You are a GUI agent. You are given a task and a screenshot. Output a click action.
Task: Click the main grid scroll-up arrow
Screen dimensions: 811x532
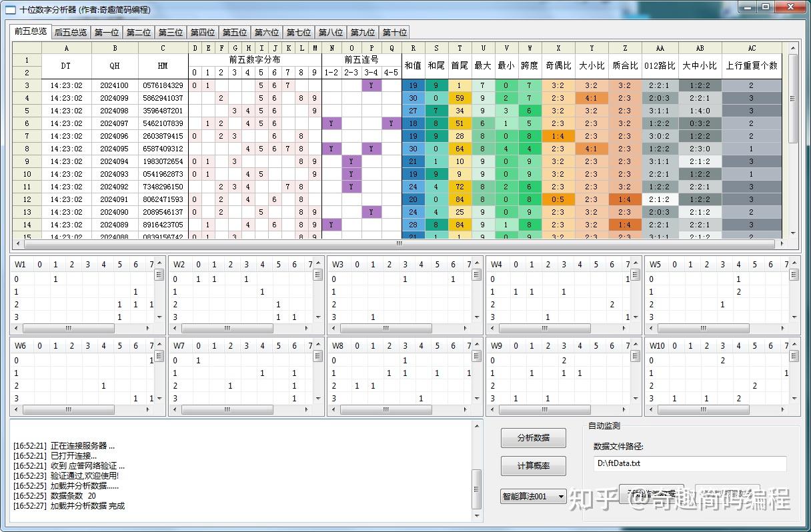point(793,48)
